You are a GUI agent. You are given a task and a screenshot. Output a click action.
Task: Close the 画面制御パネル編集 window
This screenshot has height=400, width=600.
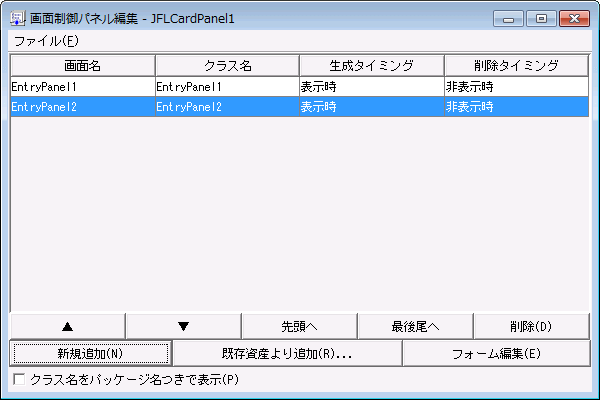click(x=574, y=18)
